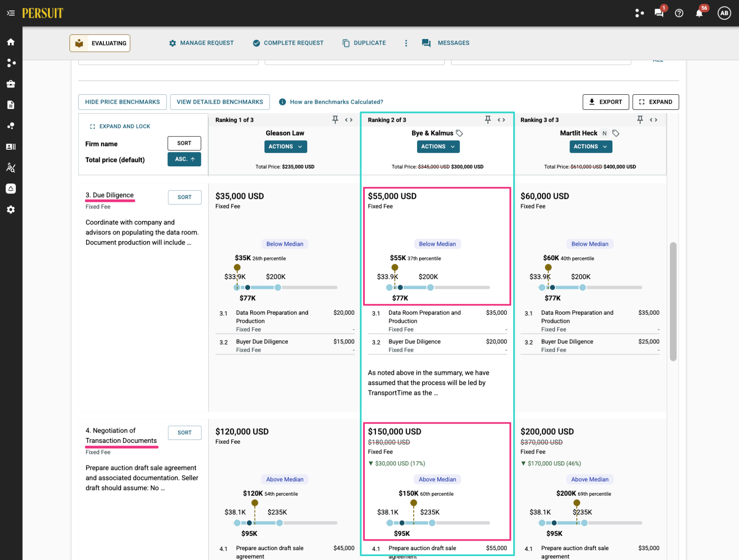Click Gleason Law's Buyer Due Diligence $15,000 row

click(285, 346)
